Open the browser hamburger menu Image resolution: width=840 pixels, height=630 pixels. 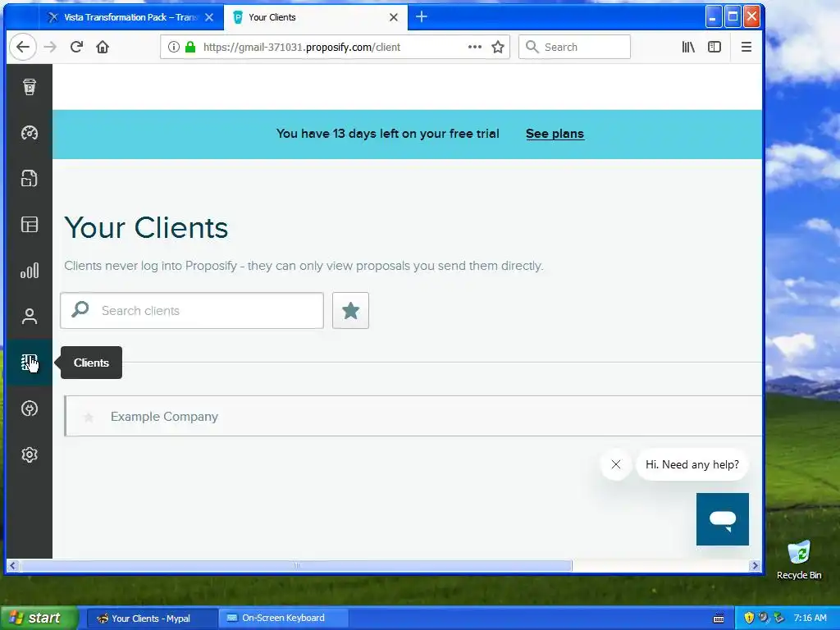click(746, 47)
